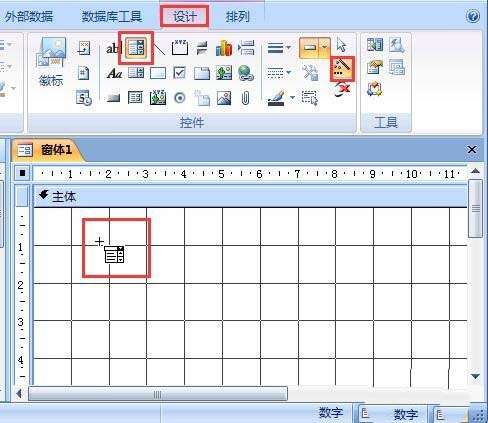The width and height of the screenshot is (488, 423).
Task: Select the Hyperlink control with globe icon
Action: point(245,73)
